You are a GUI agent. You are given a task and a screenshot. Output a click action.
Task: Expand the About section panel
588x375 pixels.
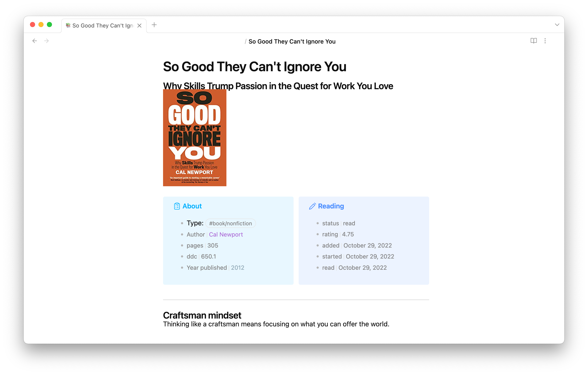191,205
